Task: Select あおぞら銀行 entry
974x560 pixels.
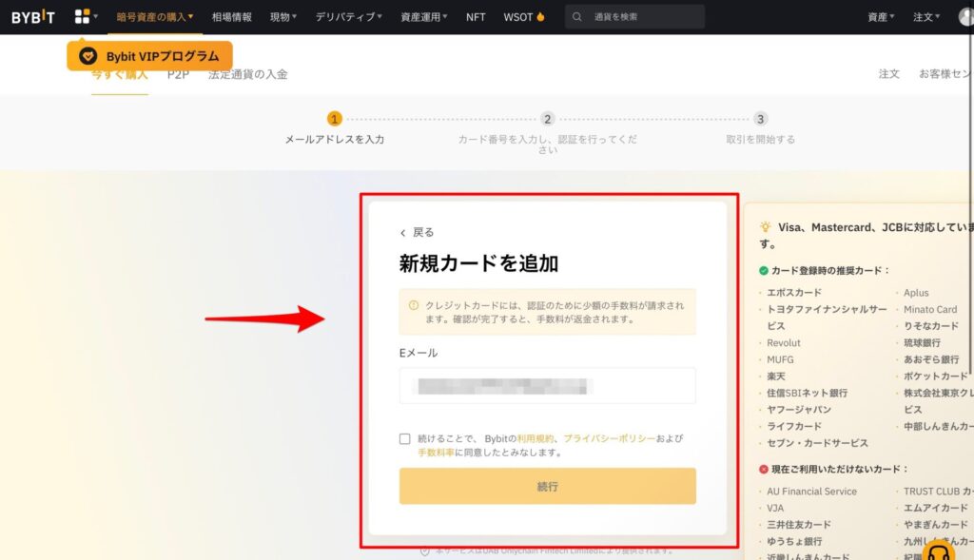Action: [x=931, y=359]
